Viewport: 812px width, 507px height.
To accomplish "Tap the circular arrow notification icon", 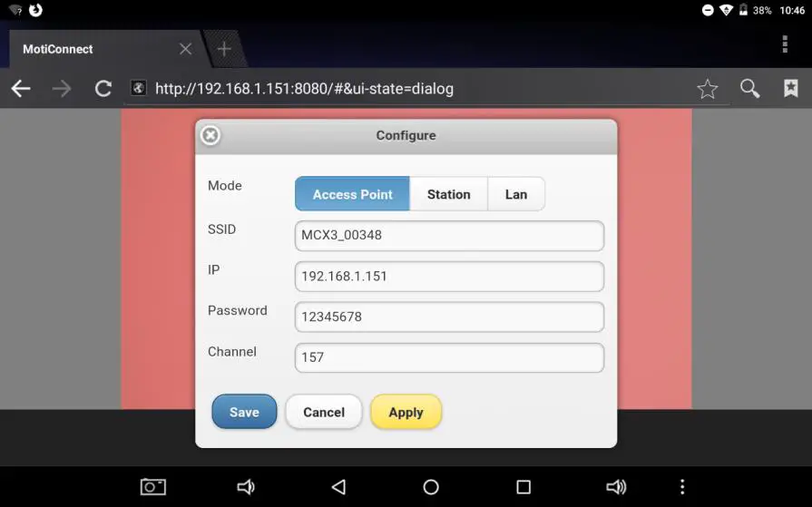I will [35, 10].
